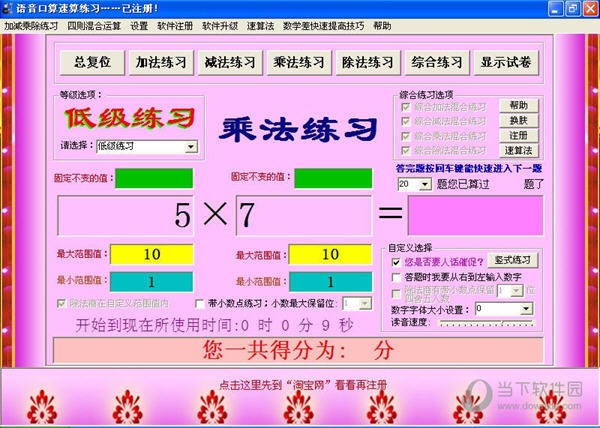Screen dimensions: 600x428
Task: Start 综合练习 mixed practice
Action: tap(437, 62)
